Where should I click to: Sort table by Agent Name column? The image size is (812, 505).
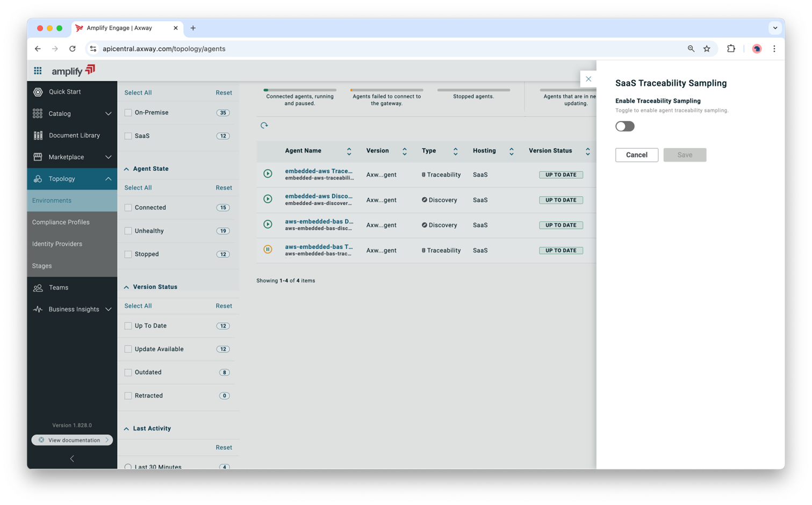pyautogui.click(x=349, y=151)
